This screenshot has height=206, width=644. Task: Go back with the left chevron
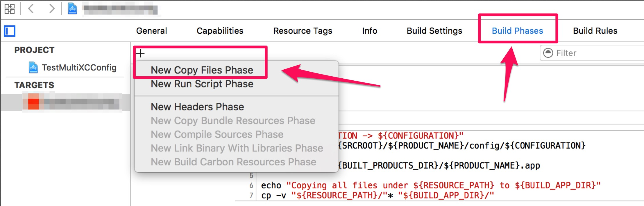coord(31,9)
